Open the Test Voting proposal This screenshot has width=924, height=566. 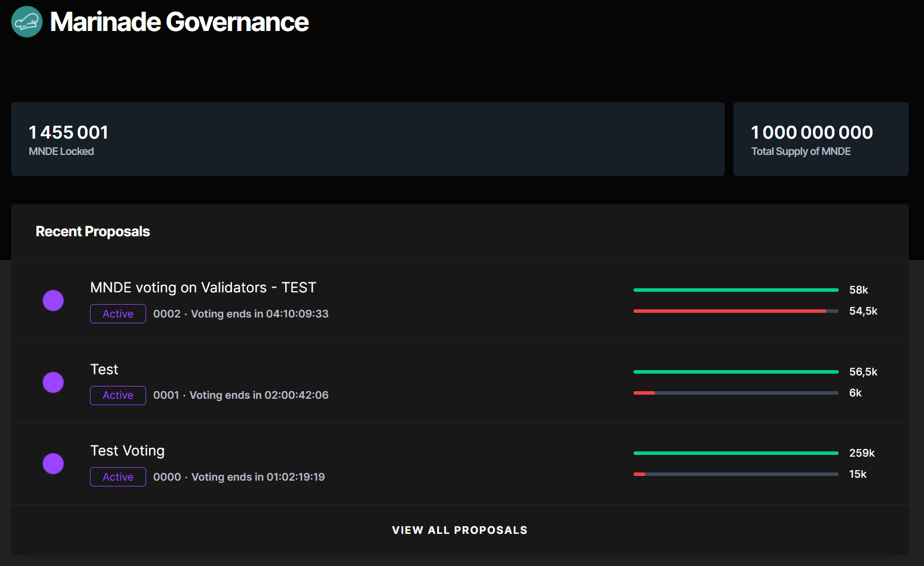pos(127,451)
